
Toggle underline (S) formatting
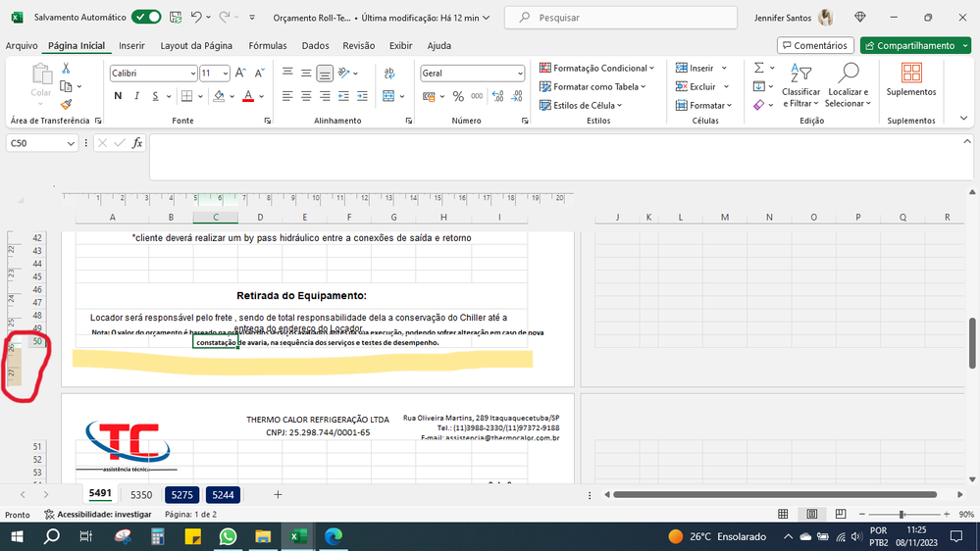tap(155, 95)
